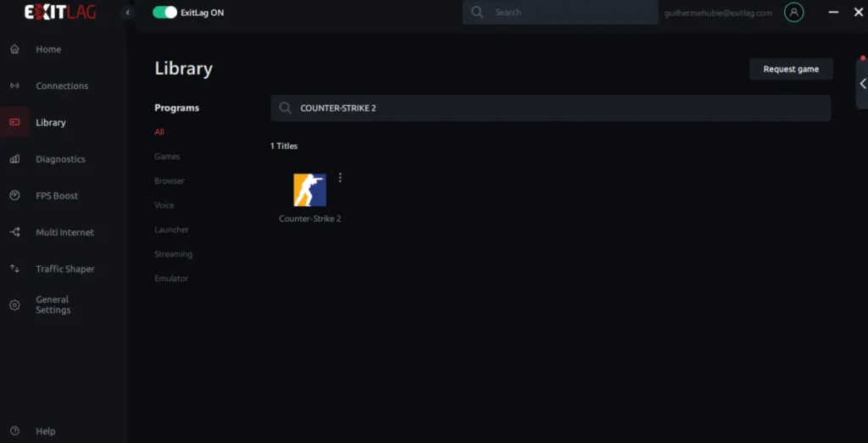868x443 pixels.
Task: Open General Settings gear icon
Action: pos(14,305)
